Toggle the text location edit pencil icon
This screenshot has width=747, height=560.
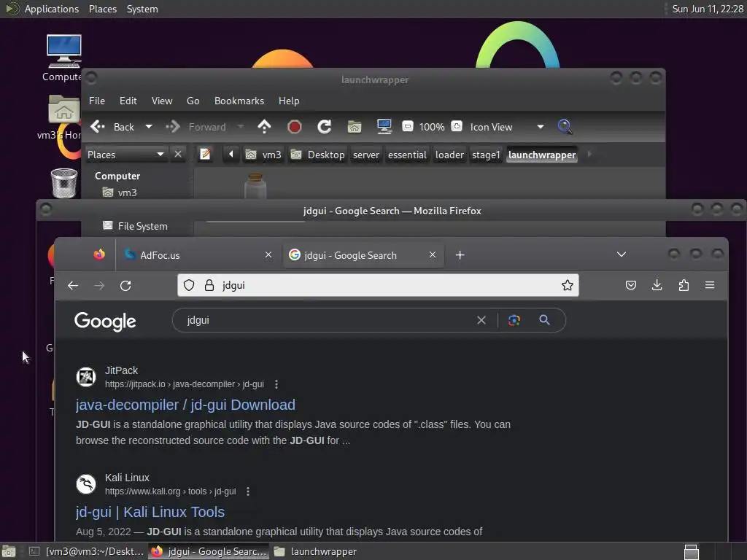pyautogui.click(x=205, y=155)
